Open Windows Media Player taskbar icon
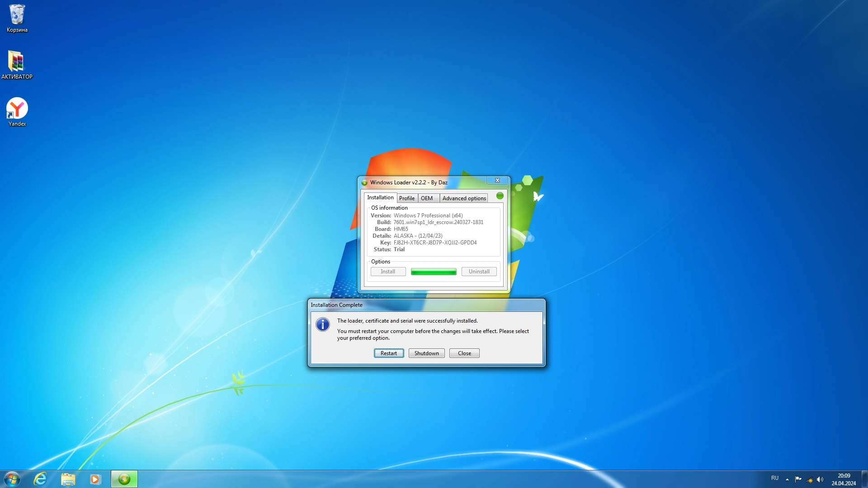Screen dimensions: 868x488 pyautogui.click(x=95, y=479)
